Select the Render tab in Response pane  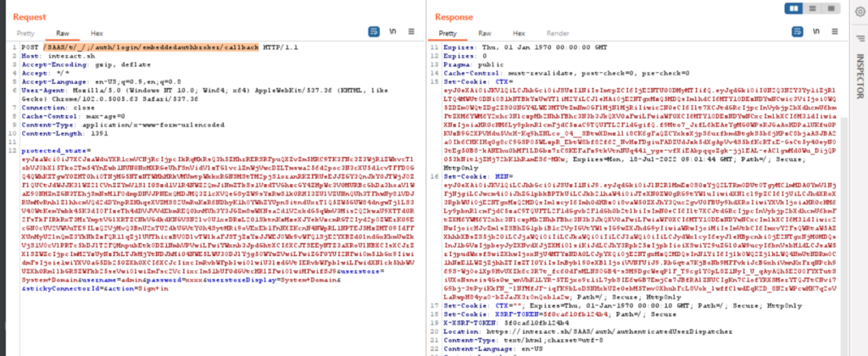pyautogui.click(x=558, y=33)
